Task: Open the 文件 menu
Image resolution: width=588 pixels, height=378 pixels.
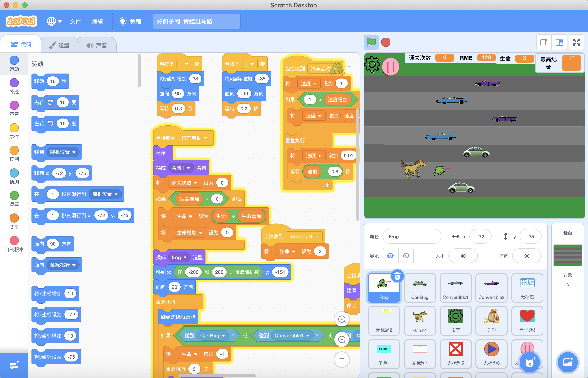Action: 75,21
